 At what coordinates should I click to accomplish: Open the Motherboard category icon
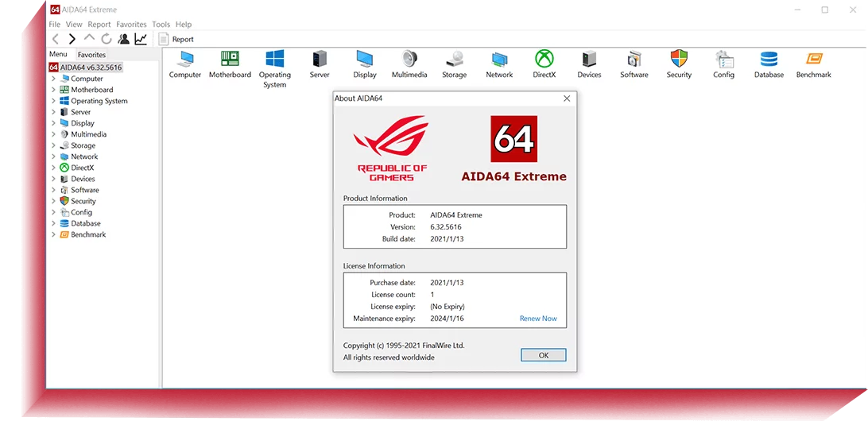(x=230, y=59)
